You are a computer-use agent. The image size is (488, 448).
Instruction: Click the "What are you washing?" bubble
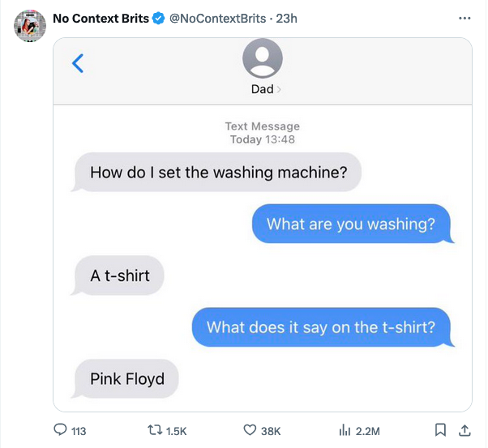tap(350, 224)
